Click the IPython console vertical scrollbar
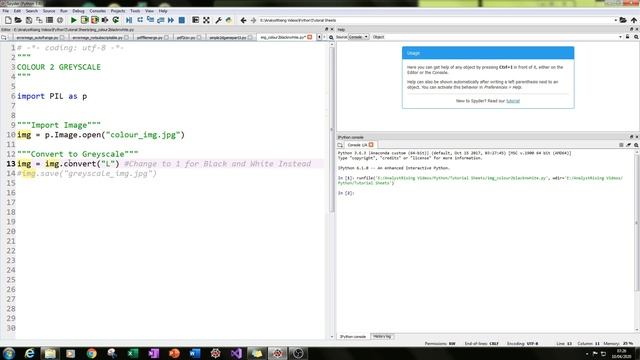 click(x=636, y=222)
